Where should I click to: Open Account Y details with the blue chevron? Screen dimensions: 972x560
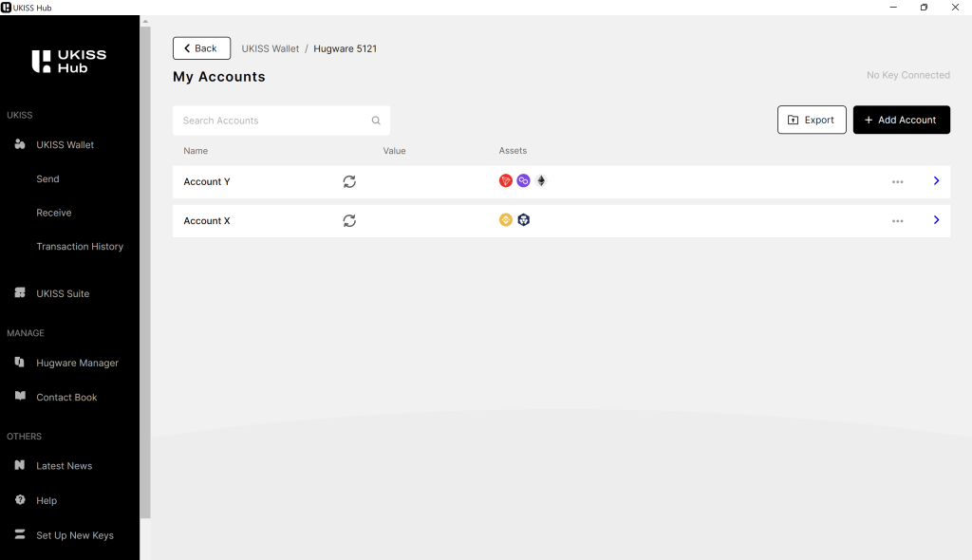(936, 180)
